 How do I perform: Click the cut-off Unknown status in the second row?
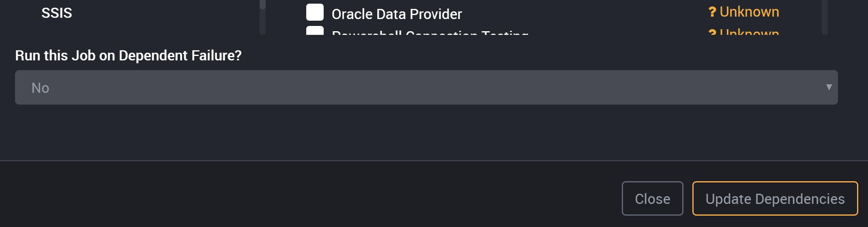[x=749, y=32]
